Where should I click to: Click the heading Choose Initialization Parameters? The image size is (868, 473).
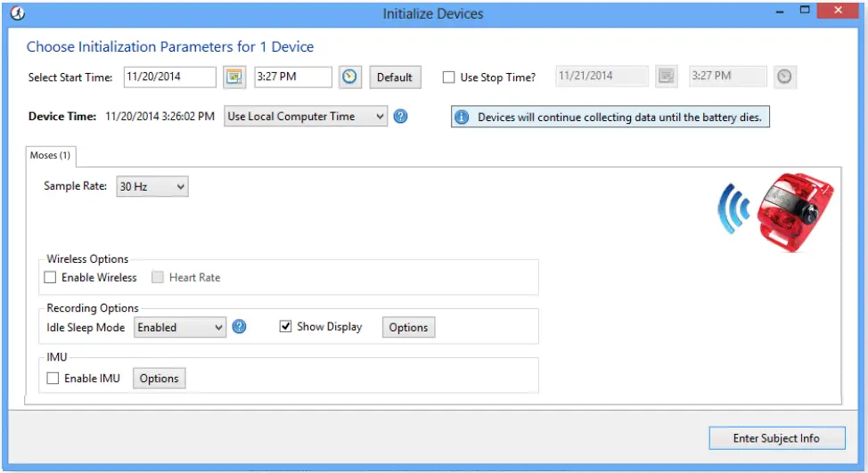(x=170, y=47)
